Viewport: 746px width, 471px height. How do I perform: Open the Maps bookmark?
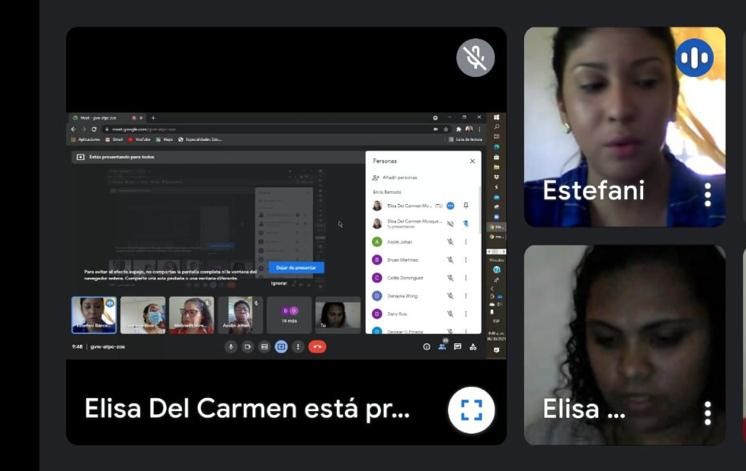click(165, 140)
